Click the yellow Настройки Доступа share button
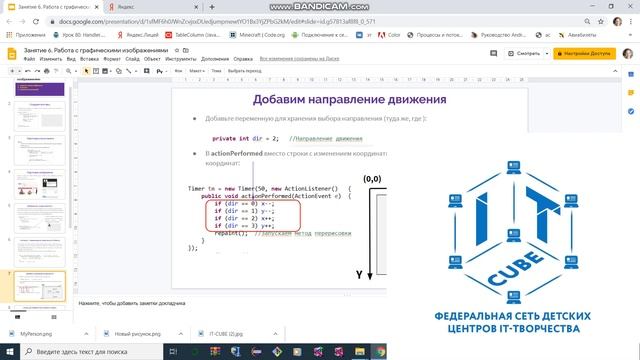 click(584, 53)
